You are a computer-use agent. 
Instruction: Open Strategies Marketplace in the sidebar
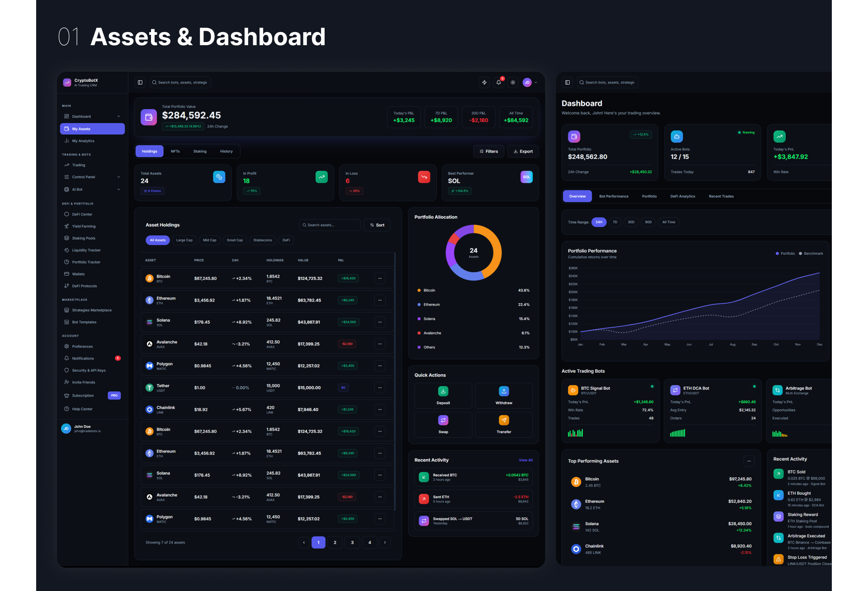(92, 310)
